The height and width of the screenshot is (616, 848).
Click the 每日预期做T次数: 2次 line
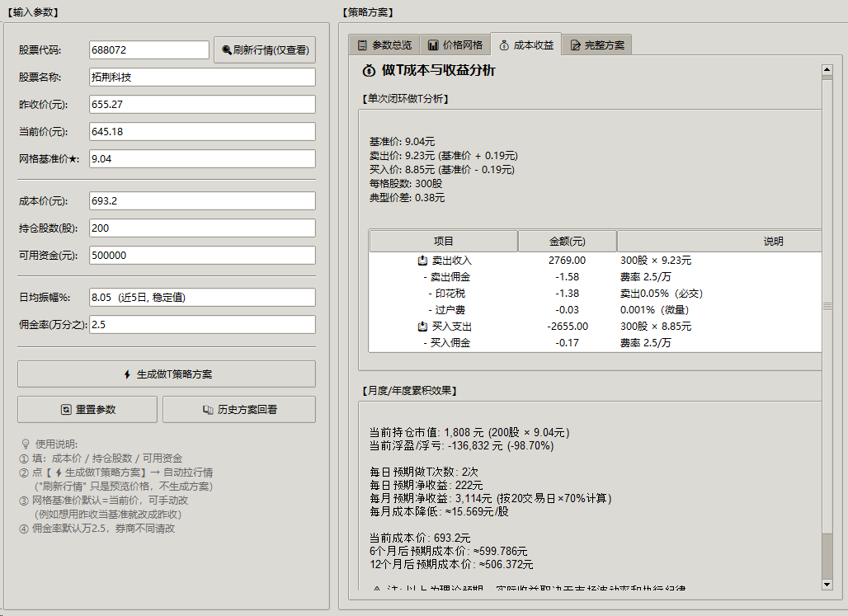424,473
